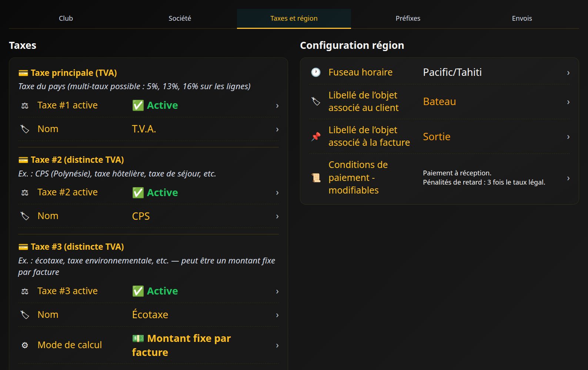The width and height of the screenshot is (588, 370).
Task: Click the T.V.A. tax name value
Action: [144, 129]
